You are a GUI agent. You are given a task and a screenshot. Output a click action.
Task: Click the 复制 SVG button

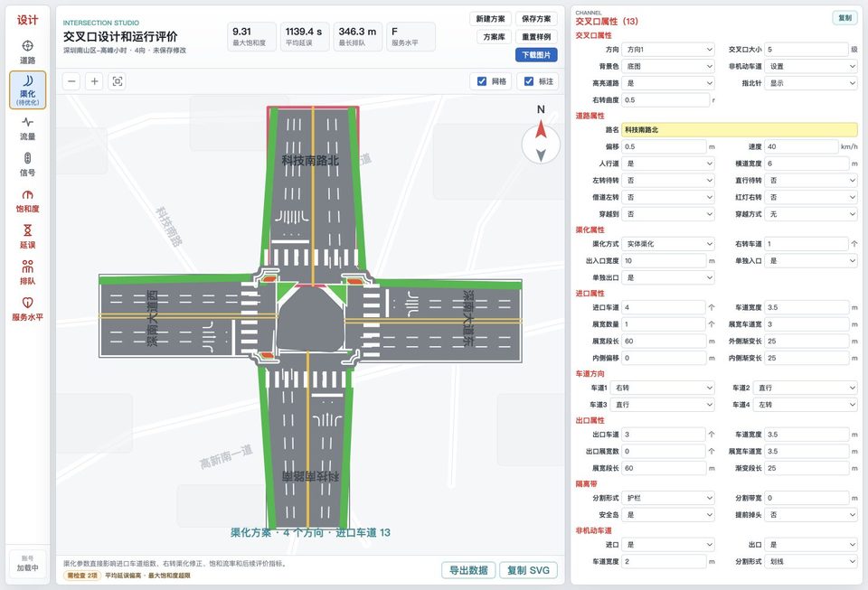point(529,570)
